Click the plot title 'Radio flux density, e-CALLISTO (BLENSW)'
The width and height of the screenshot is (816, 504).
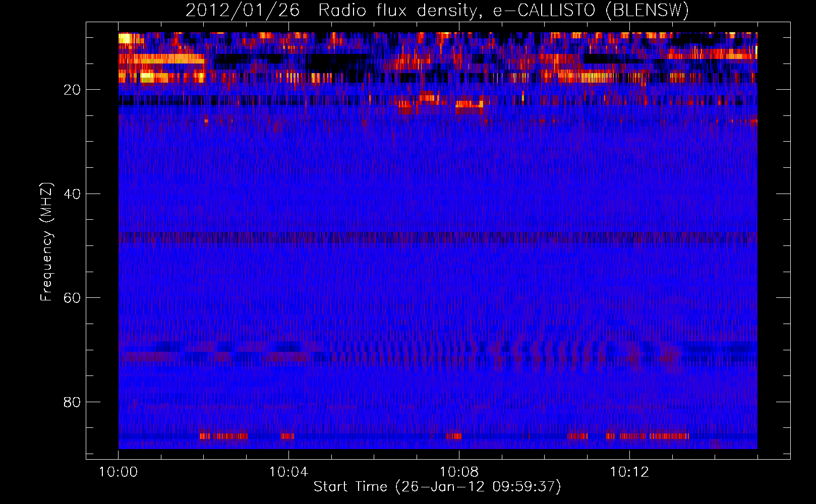pos(503,11)
